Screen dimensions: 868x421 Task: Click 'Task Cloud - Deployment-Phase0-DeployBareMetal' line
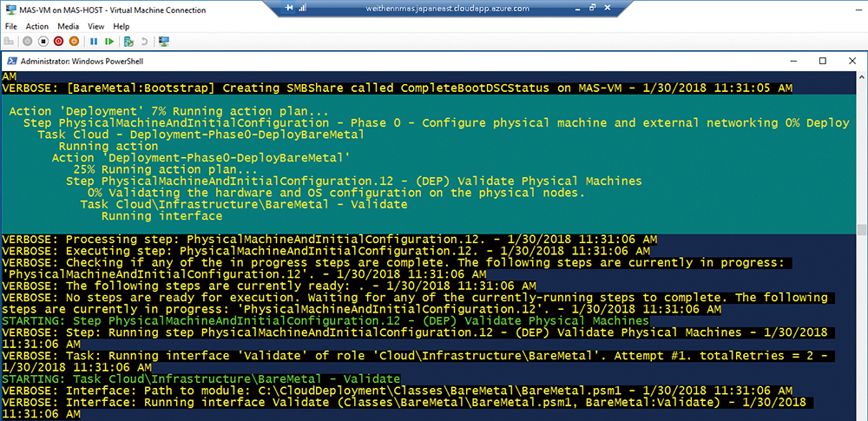click(x=201, y=135)
